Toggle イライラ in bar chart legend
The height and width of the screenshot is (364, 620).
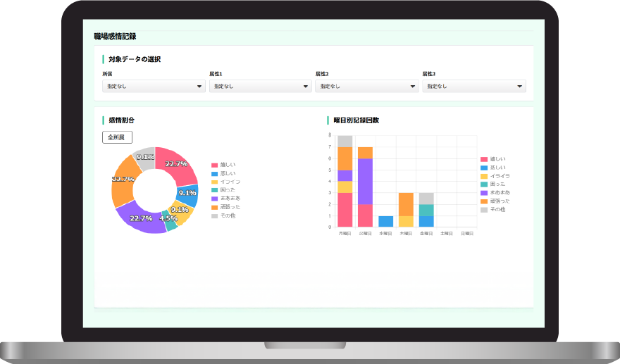coord(497,176)
